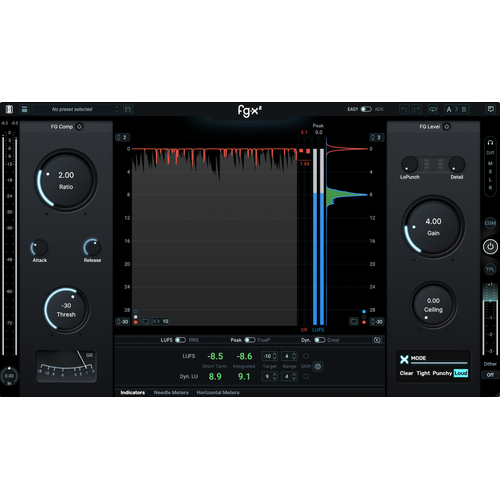500x500 pixels.
Task: Select L channel monitoring option
Action: pos(490,180)
